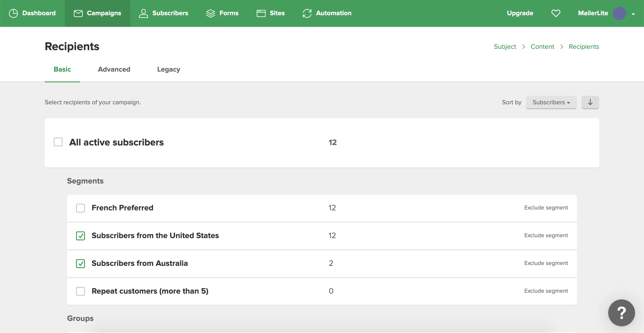Tick the French Preferred segment checkbox
Screen dimensions: 644x333
80,208
